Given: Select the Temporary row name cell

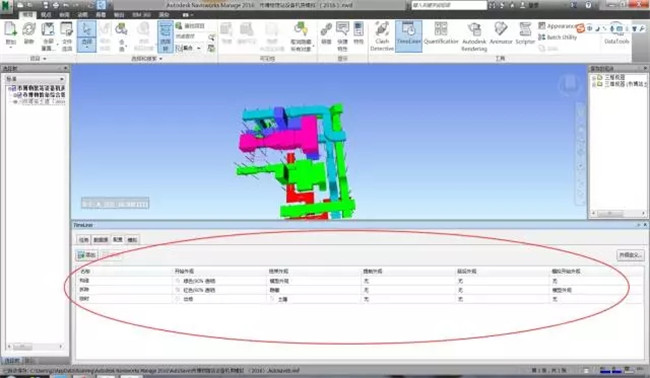Looking at the screenshot, I should point(124,298).
